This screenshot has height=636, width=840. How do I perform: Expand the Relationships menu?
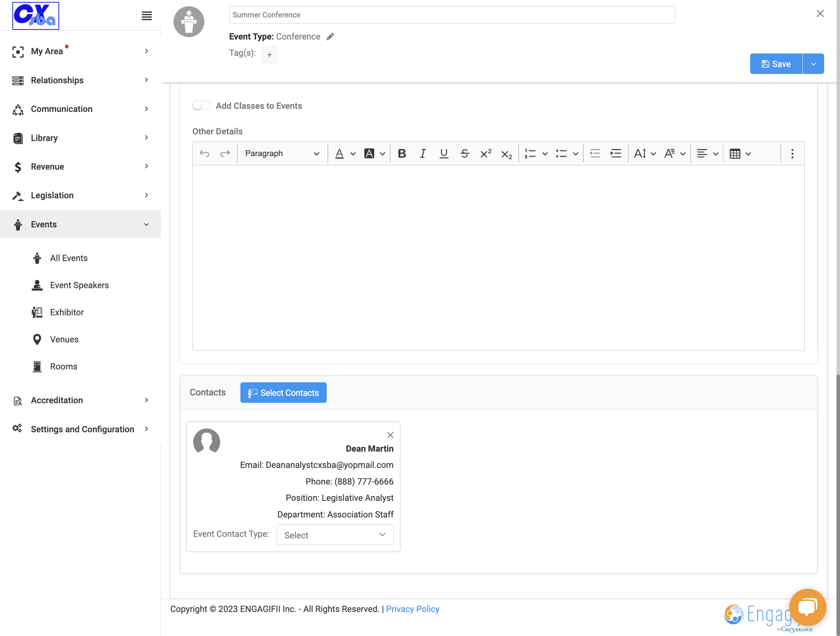(81, 80)
